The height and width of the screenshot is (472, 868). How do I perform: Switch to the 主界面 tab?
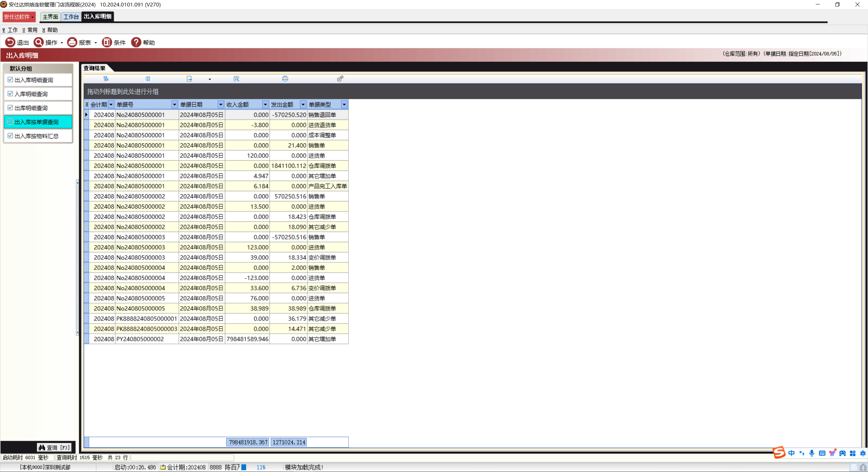click(50, 17)
